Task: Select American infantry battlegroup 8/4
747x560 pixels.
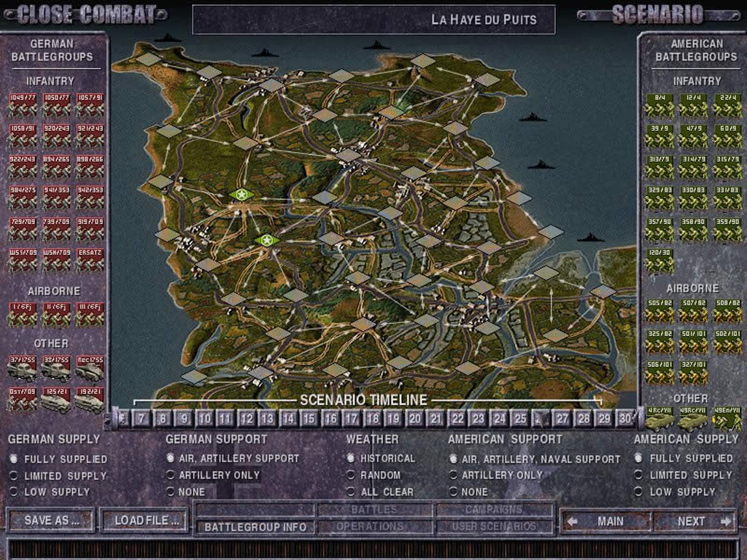Action: click(x=659, y=105)
